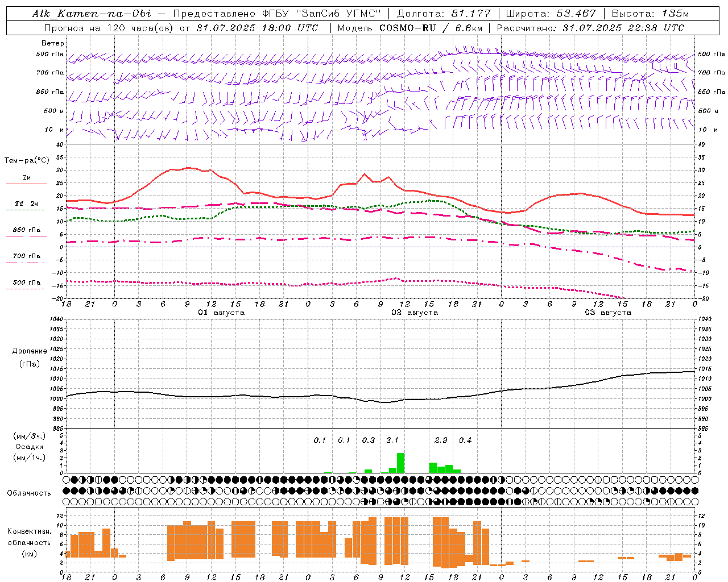Select the 2.9 precipitation amount value
The height and width of the screenshot is (582, 728).
point(441,440)
